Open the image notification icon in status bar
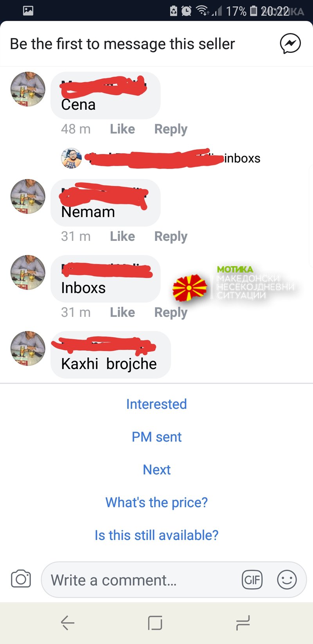 coord(28,11)
